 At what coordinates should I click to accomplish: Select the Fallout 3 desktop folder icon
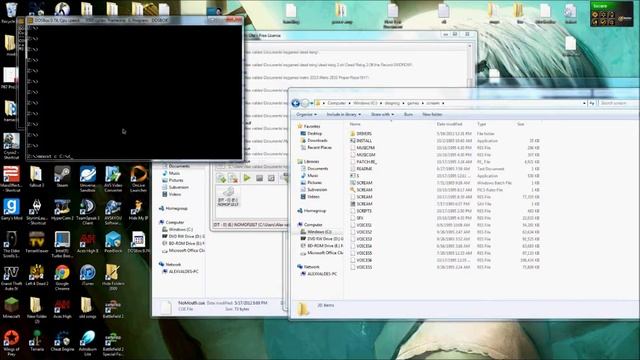coord(37,177)
